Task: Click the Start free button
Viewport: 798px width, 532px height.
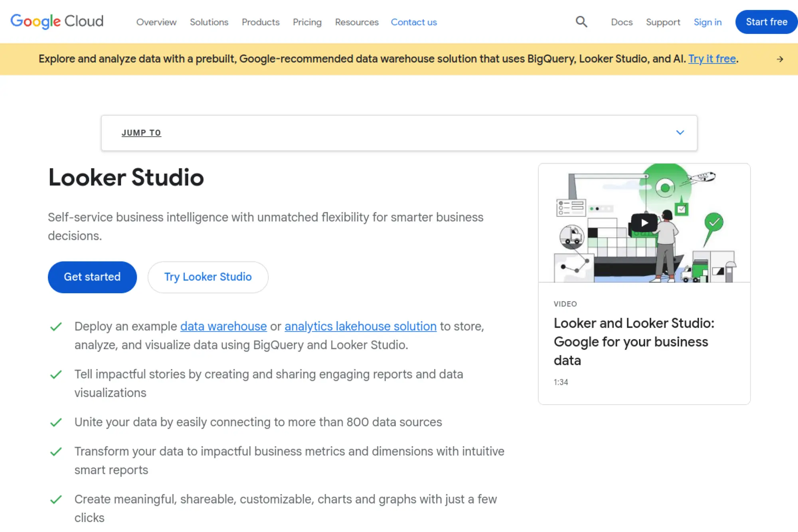Action: pyautogui.click(x=766, y=22)
